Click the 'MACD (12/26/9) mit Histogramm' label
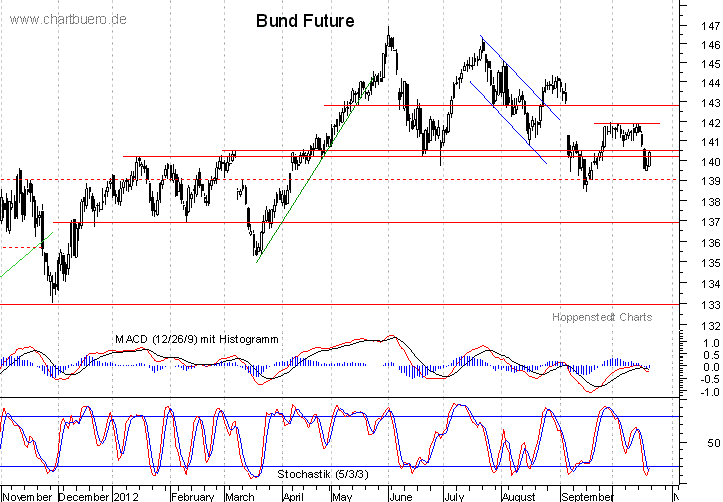Image resolution: width=723 pixels, height=502 pixels. (x=196, y=339)
